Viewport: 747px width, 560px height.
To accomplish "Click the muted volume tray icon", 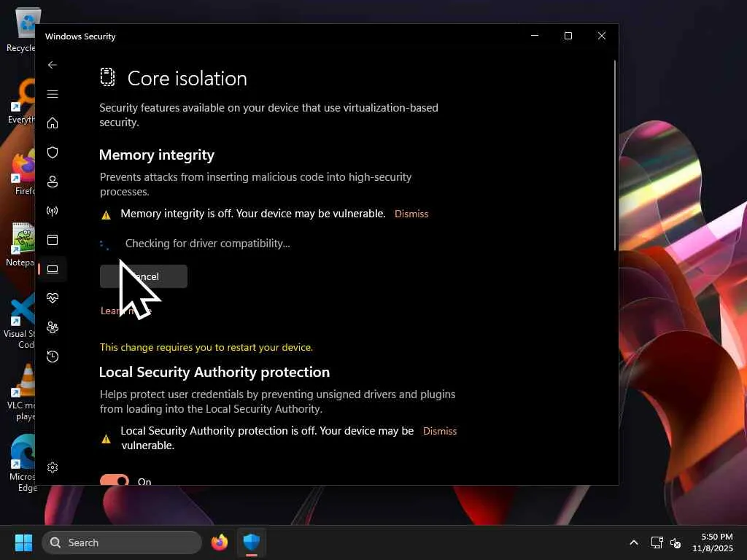I will pyautogui.click(x=675, y=542).
